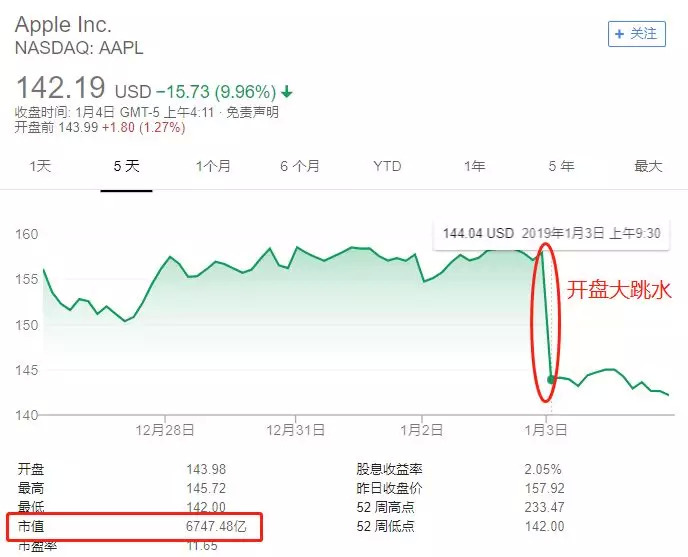688x557 pixels.
Task: Select the 5 天 range tab
Action: tap(126, 167)
